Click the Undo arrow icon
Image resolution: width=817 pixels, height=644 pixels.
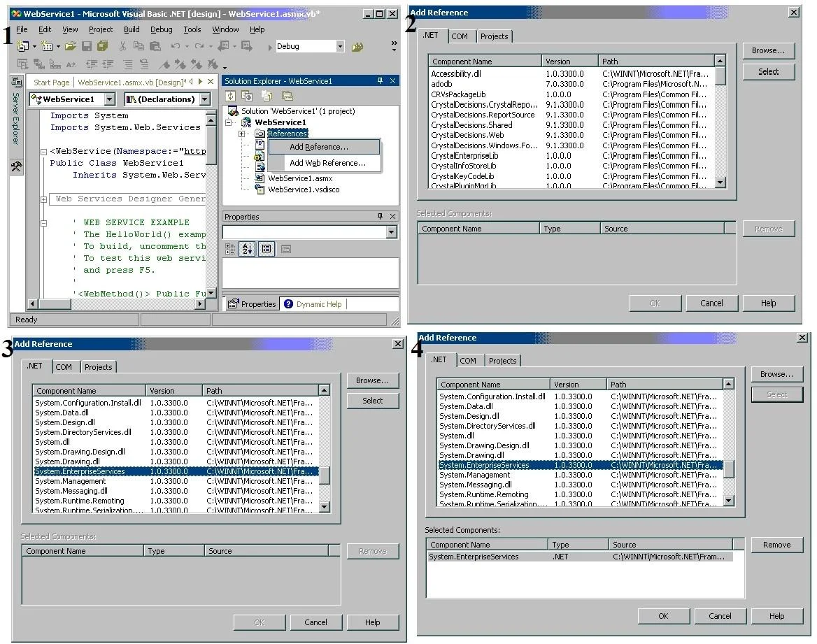tap(176, 46)
